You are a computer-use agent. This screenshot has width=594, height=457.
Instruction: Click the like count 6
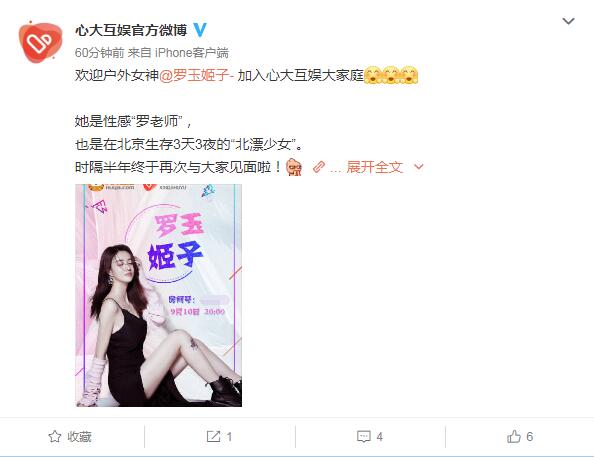(530, 437)
